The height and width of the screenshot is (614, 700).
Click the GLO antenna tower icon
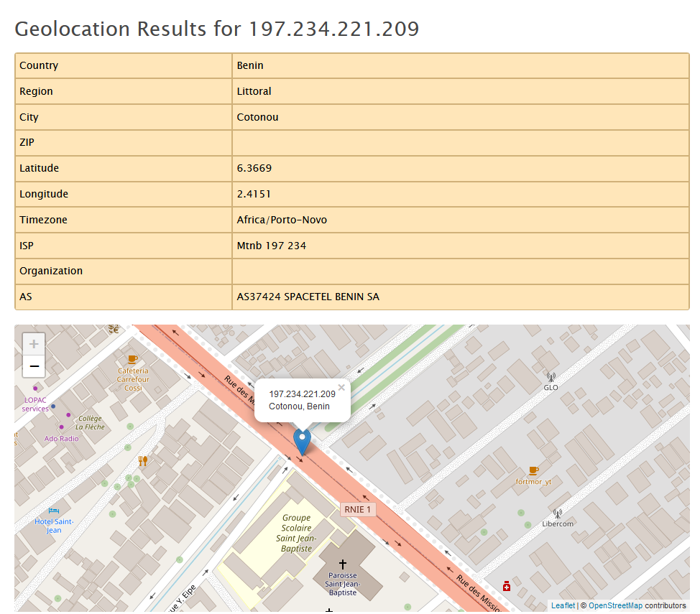pos(551,376)
